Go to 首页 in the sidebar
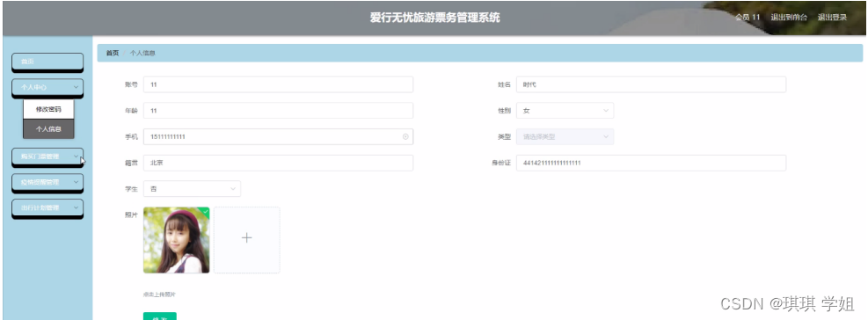868x320 pixels. 47,62
